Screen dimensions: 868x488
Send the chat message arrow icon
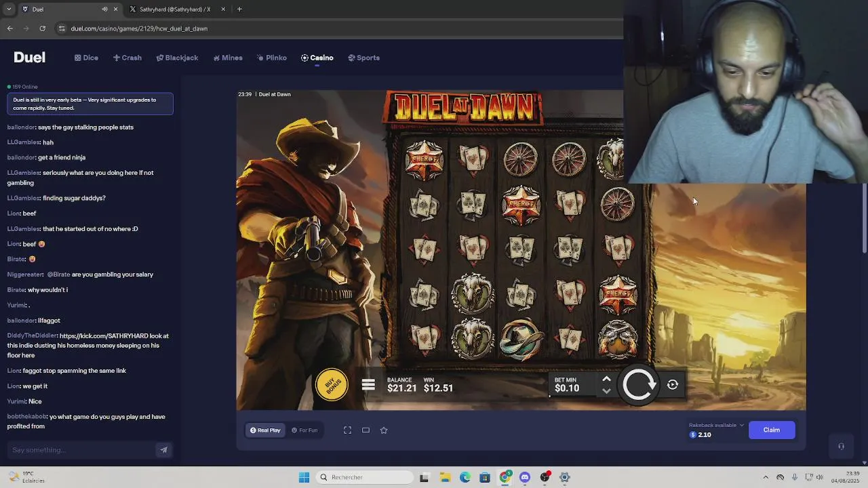(163, 450)
